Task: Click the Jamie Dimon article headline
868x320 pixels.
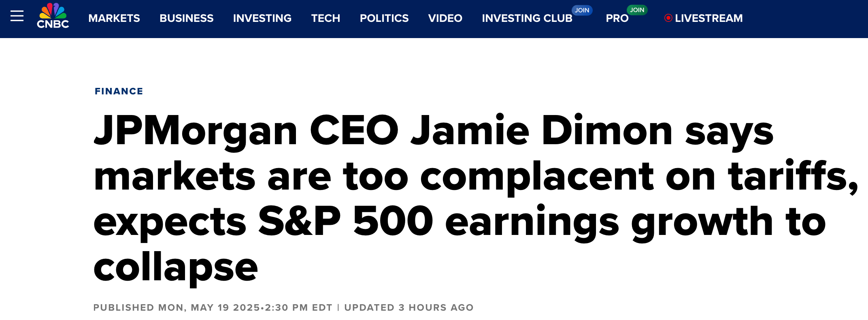Action: click(476, 198)
